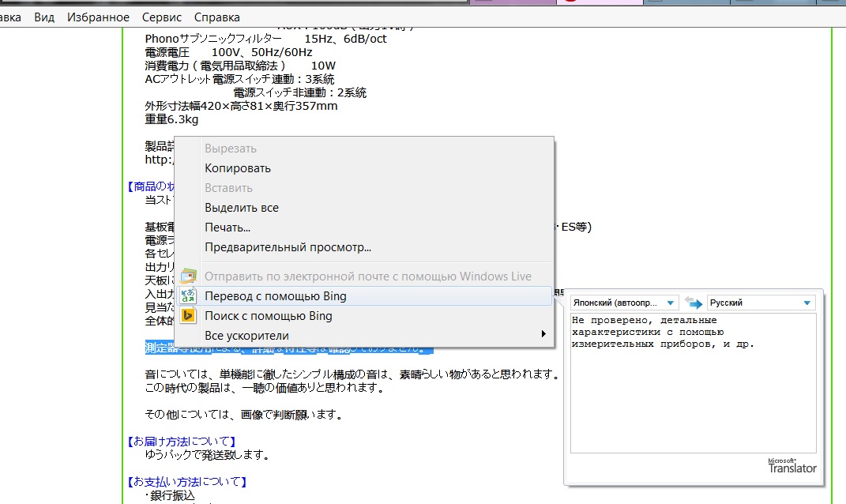The width and height of the screenshot is (846, 504).
Task: Click the 電源電圧 100V、50Hz/60Hz line
Action: (x=229, y=52)
